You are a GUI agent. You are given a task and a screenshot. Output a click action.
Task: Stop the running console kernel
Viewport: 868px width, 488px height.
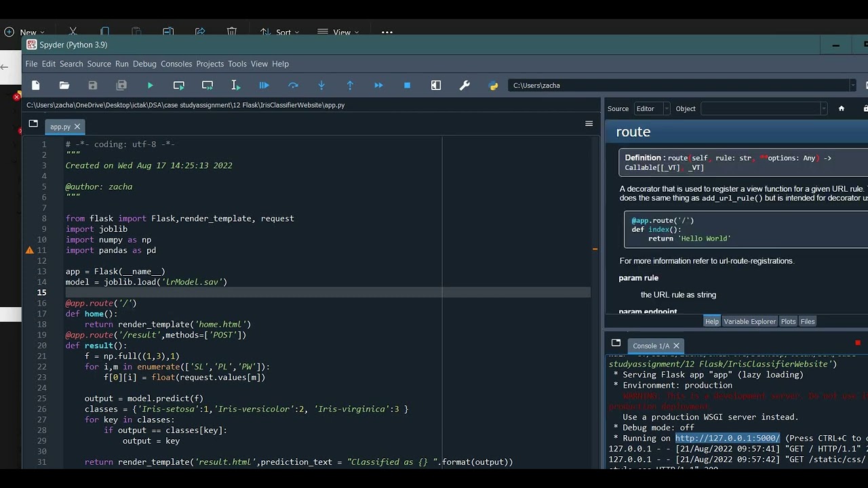tap(858, 343)
